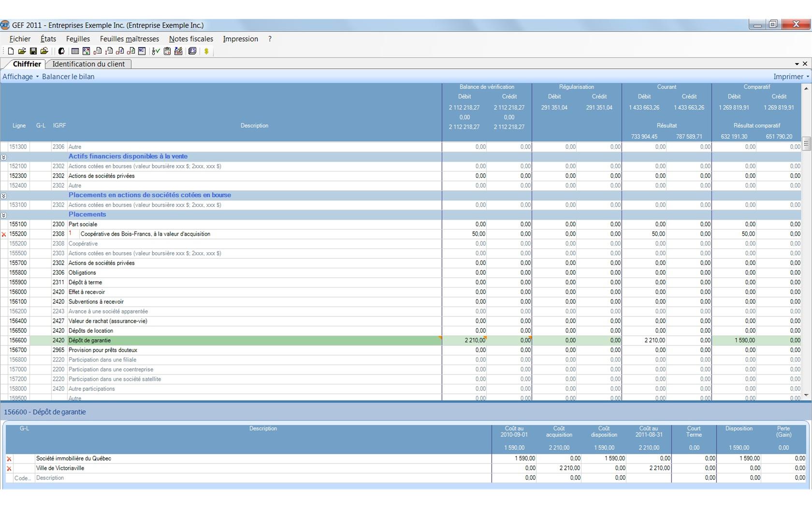The image size is (812, 508).
Task: Click the green checkmark verification icon
Action: click(x=156, y=51)
